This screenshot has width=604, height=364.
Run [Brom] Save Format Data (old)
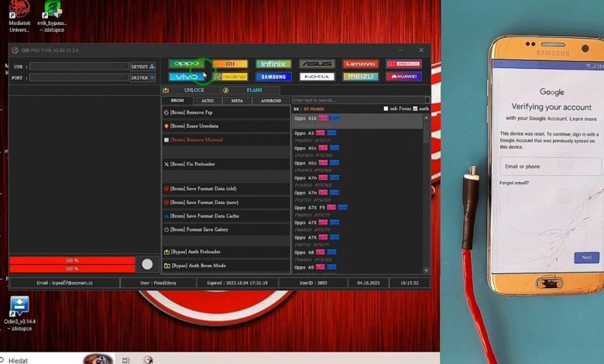(226, 189)
